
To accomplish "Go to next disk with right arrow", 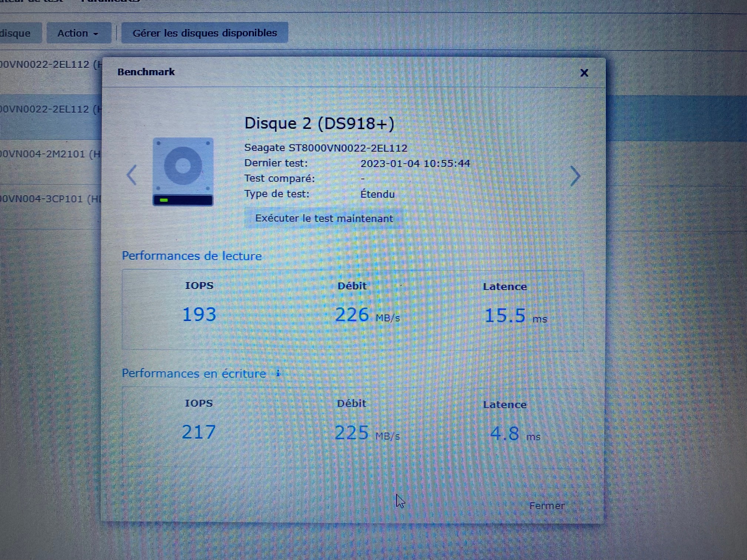I will [575, 176].
